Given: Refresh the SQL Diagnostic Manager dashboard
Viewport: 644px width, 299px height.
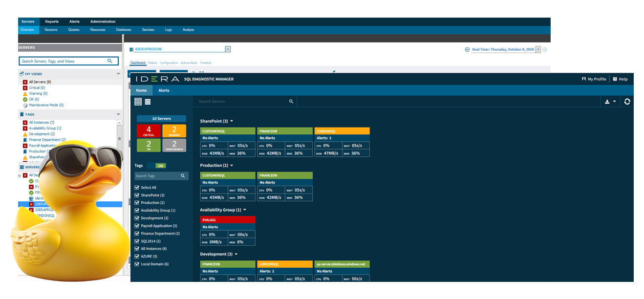Looking at the screenshot, I should coord(627,102).
